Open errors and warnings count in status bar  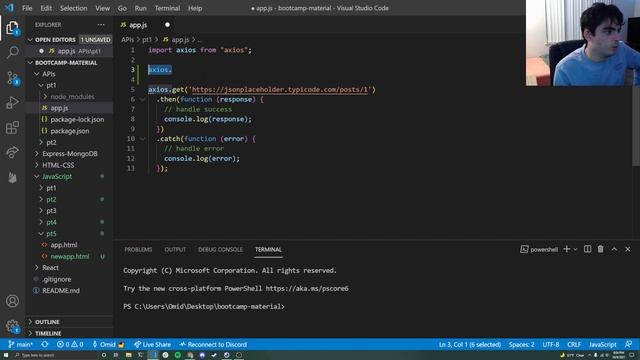coord(70,344)
